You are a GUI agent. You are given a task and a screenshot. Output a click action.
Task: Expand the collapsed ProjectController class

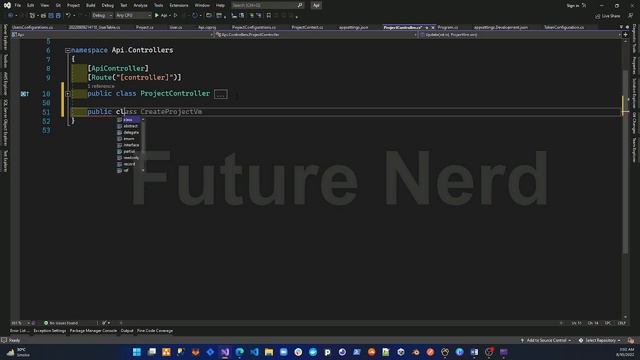pyautogui.click(x=68, y=94)
